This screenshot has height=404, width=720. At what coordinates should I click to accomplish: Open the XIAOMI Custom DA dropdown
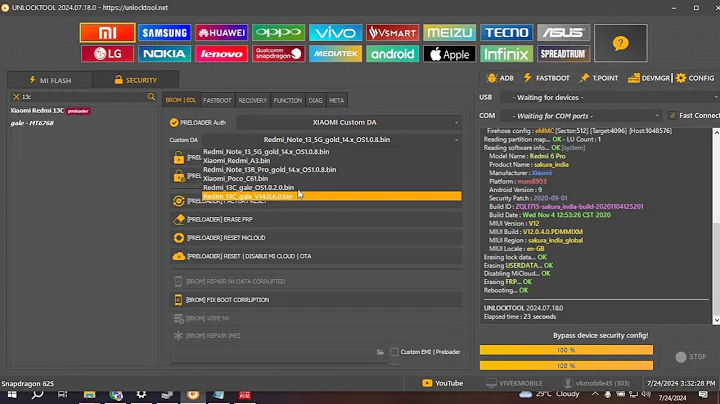coord(349,123)
